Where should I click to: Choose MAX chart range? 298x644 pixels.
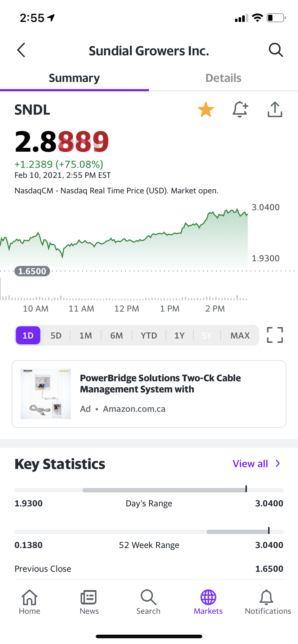[240, 335]
